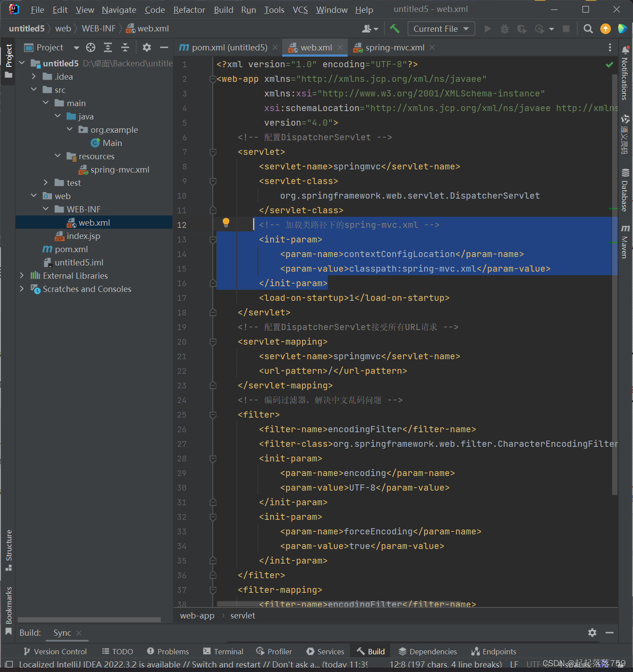Click web breadcrumb in navigation bar
The width and height of the screenshot is (633, 672).
tap(63, 29)
